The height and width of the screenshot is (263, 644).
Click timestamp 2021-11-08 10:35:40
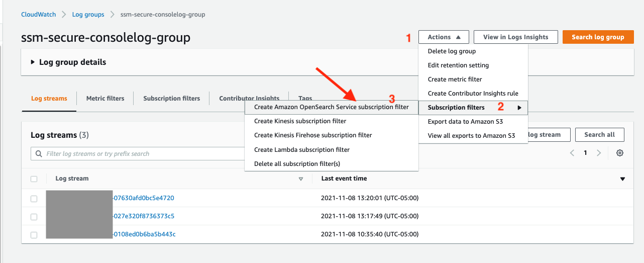pyautogui.click(x=370, y=234)
